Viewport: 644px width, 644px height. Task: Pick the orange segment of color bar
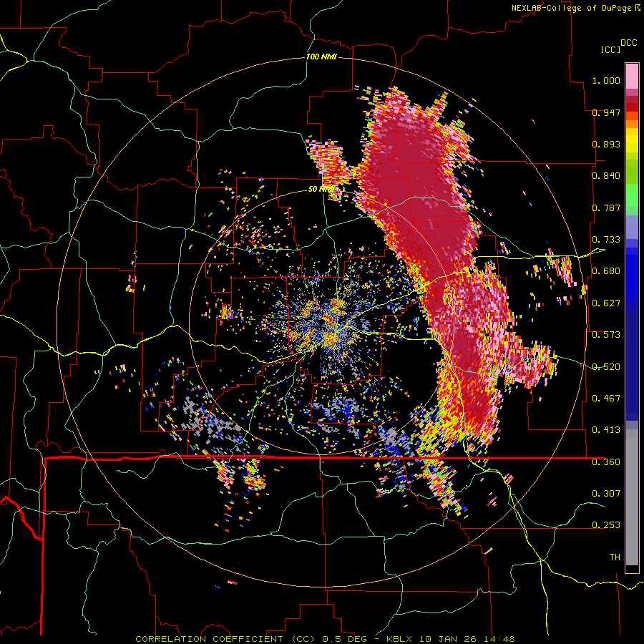click(632, 124)
